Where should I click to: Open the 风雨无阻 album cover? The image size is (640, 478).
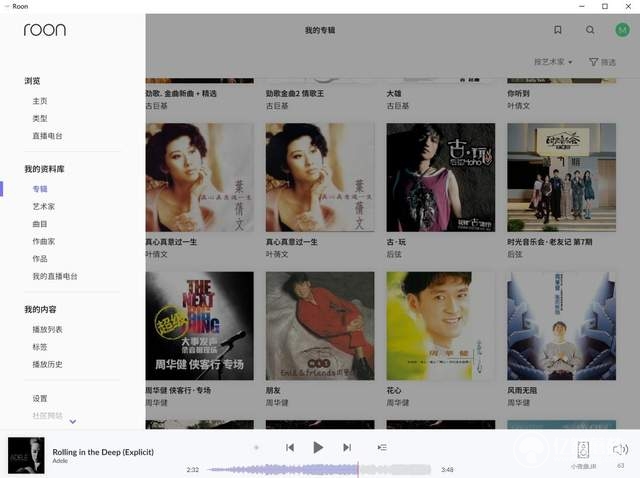click(x=562, y=326)
